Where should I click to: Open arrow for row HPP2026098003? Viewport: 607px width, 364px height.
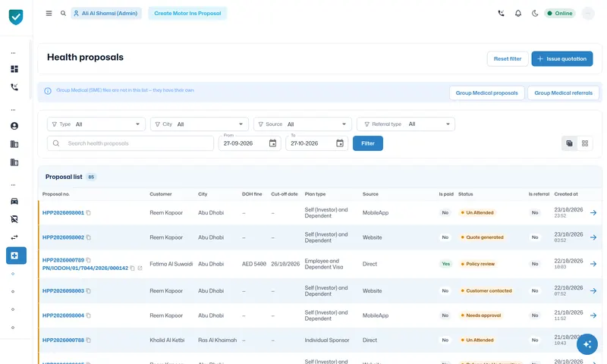[593, 291]
